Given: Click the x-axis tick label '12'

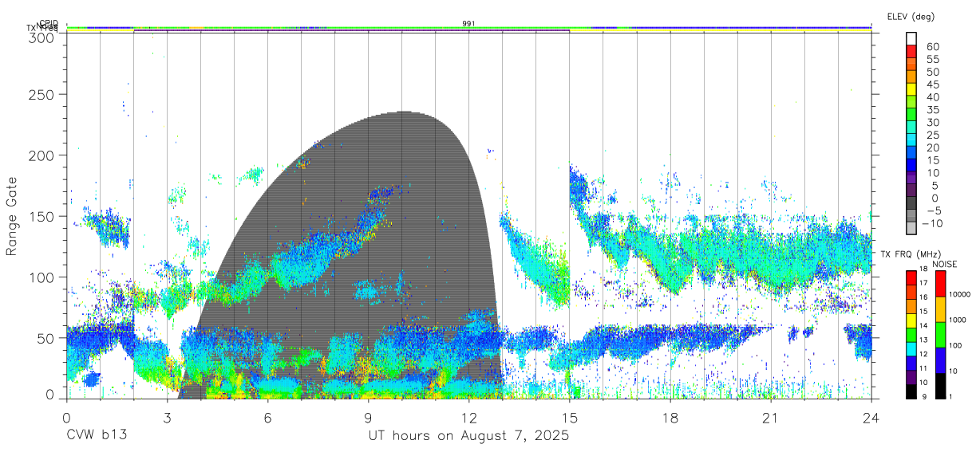Looking at the screenshot, I should [x=469, y=418].
